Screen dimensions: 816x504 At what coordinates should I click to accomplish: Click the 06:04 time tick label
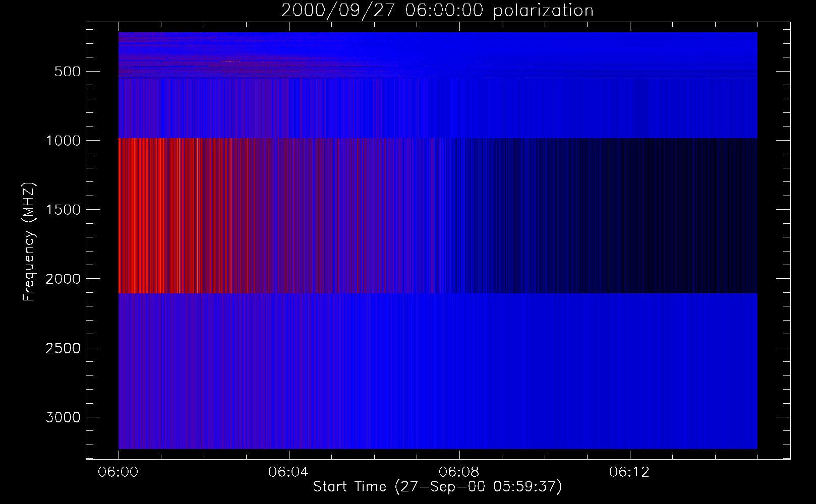[288, 472]
